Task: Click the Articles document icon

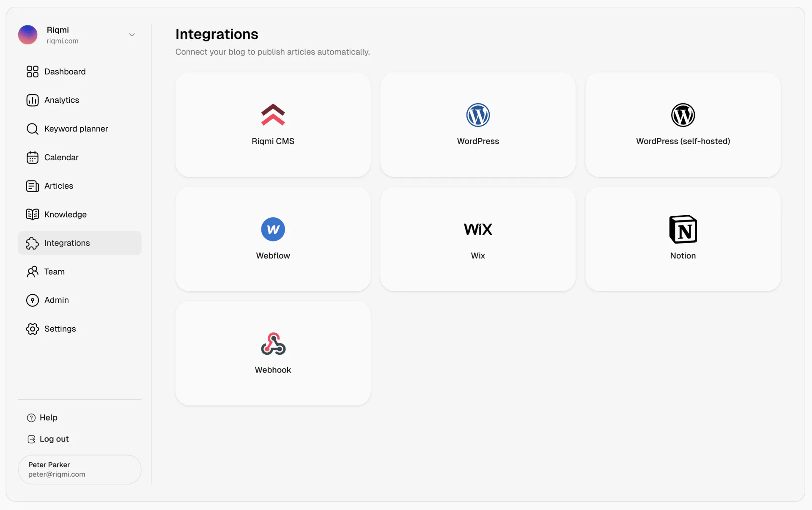Action: point(33,186)
